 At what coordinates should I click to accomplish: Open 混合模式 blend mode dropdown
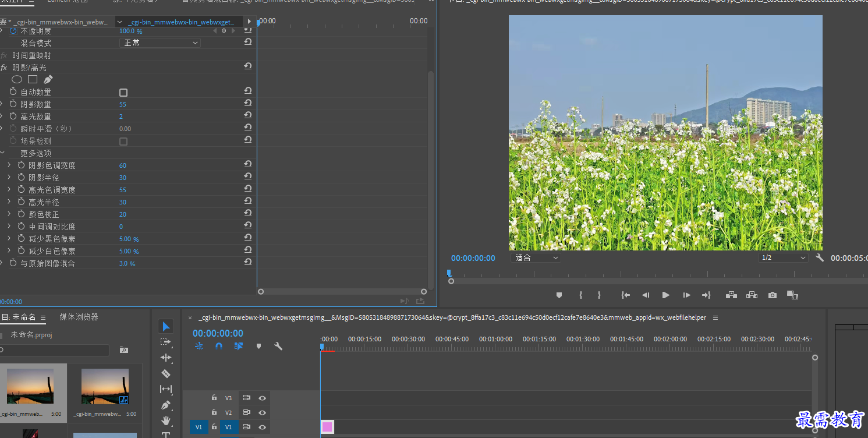click(160, 43)
